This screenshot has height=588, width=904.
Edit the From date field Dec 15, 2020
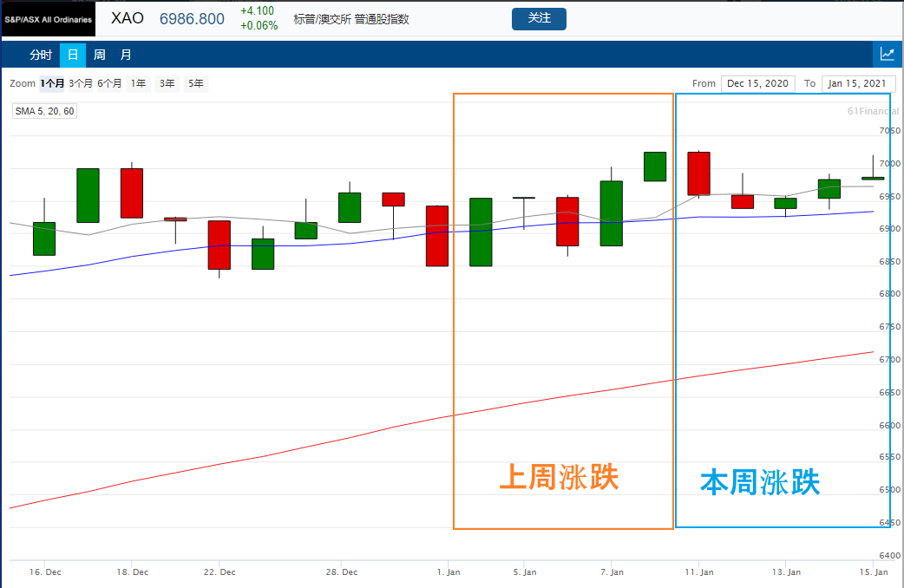click(757, 83)
